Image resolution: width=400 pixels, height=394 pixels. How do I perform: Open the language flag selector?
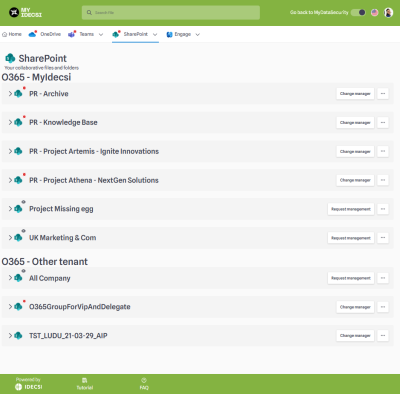(x=375, y=13)
